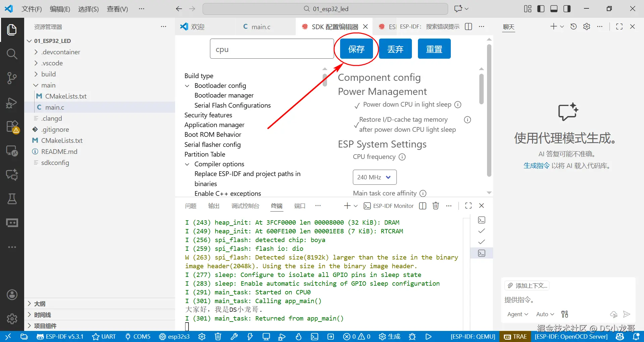The width and height of the screenshot is (644, 342).
Task: Open the Testing flask icon view
Action: pos(12,198)
